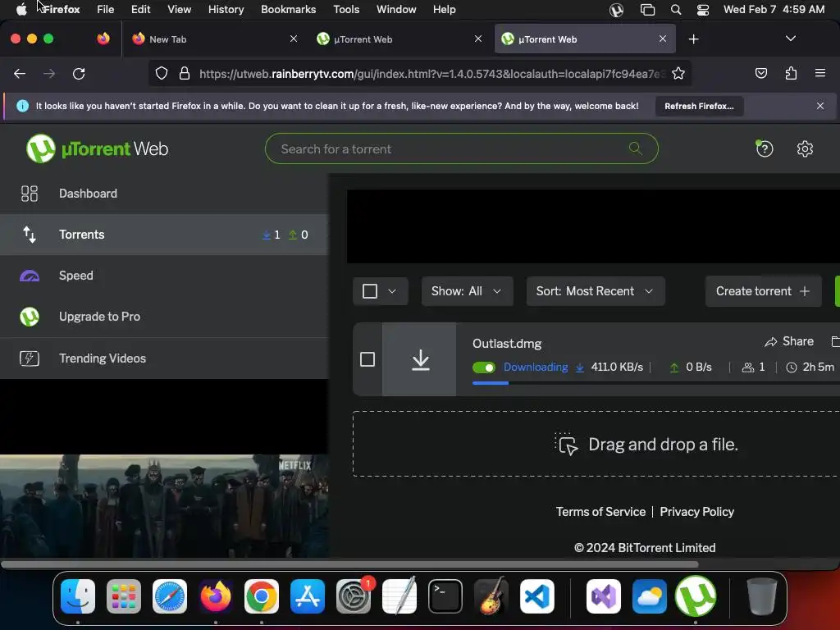Open the Speed section
840x630 pixels.
tap(164, 276)
